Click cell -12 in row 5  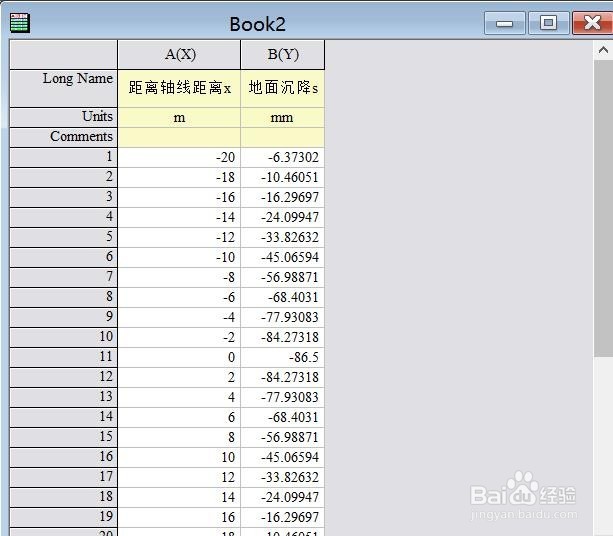tap(179, 237)
